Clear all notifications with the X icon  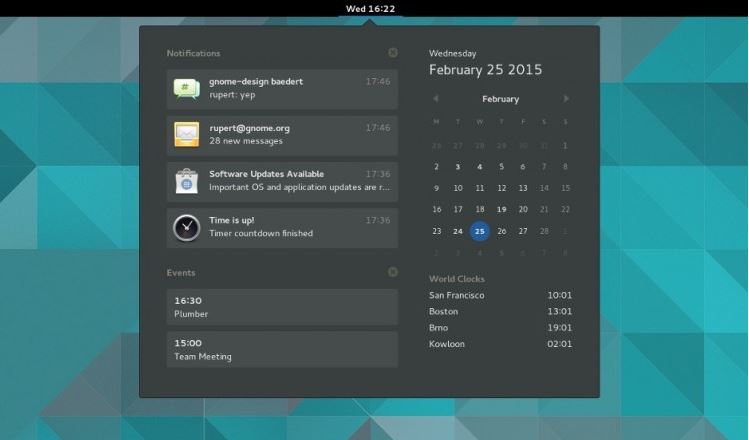pyautogui.click(x=393, y=53)
